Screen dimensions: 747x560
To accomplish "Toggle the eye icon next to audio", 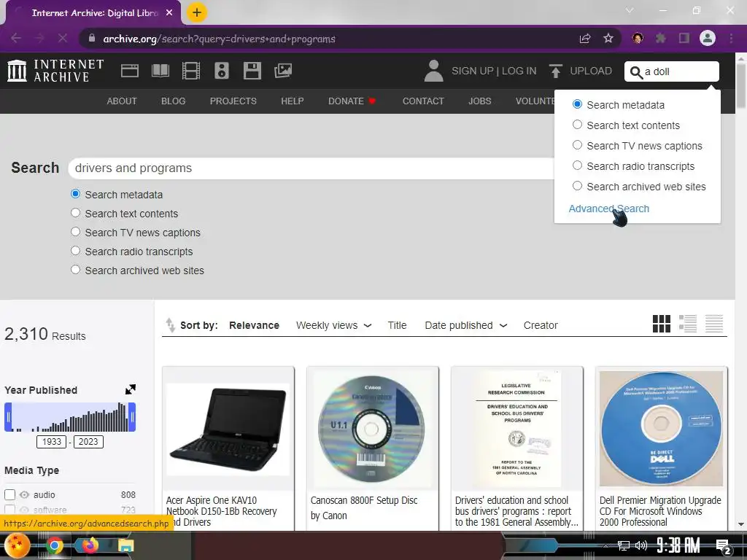I will click(24, 495).
